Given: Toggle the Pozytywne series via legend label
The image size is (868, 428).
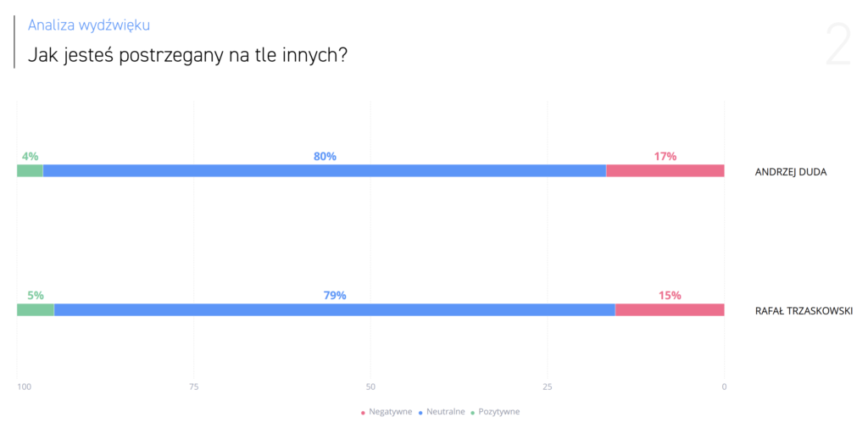Looking at the screenshot, I should [x=499, y=412].
